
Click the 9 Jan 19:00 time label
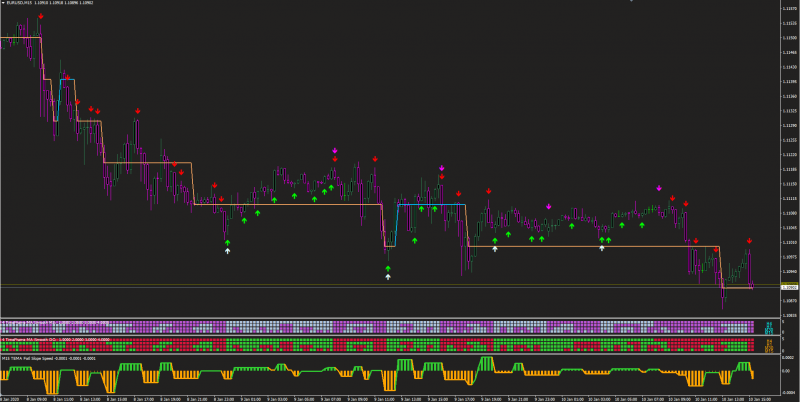click(491, 398)
